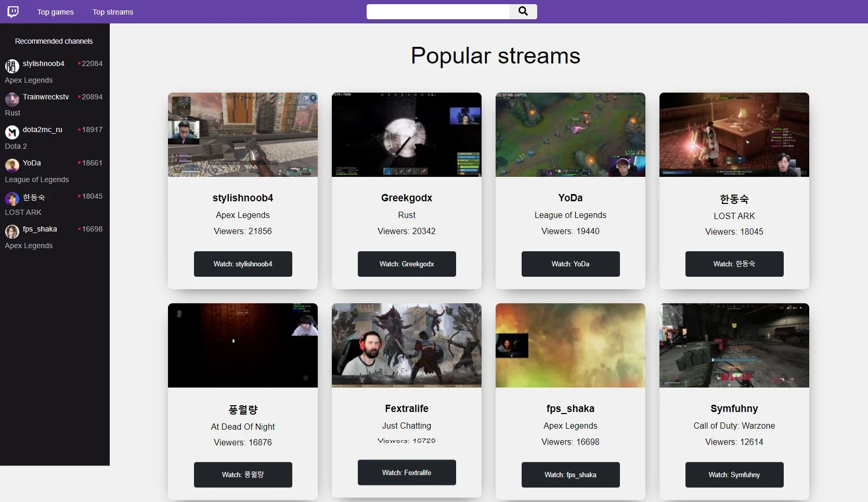Open fps_shaka avatar in sidebar

coord(12,231)
